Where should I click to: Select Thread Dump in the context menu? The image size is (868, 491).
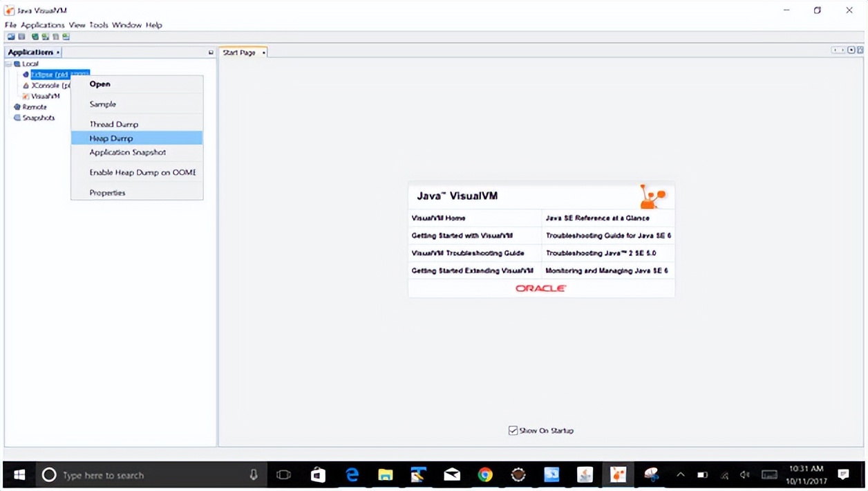click(x=137, y=124)
